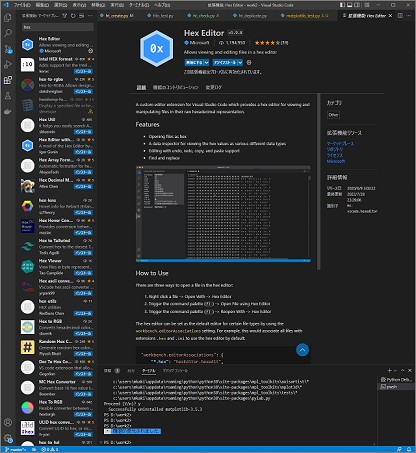Create a new terminal with plus icon

[389, 370]
